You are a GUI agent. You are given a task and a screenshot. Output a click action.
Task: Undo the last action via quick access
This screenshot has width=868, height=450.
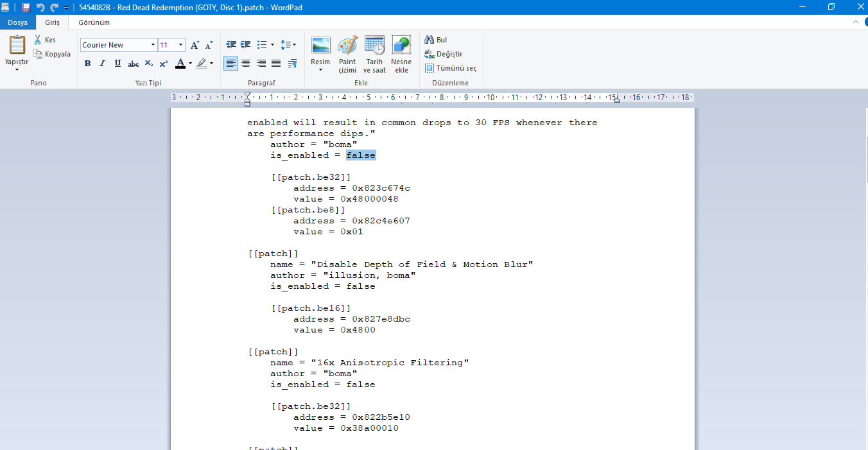click(40, 8)
